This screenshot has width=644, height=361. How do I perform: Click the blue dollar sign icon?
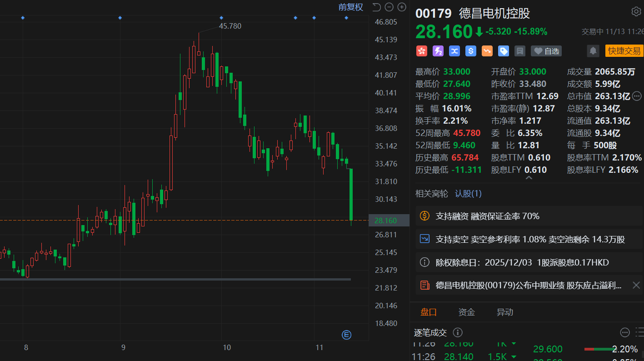(x=471, y=51)
